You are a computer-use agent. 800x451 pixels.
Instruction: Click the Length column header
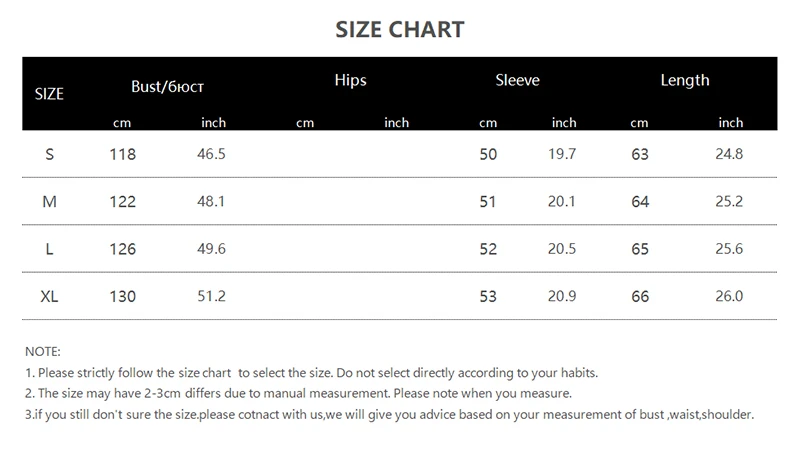tap(685, 80)
